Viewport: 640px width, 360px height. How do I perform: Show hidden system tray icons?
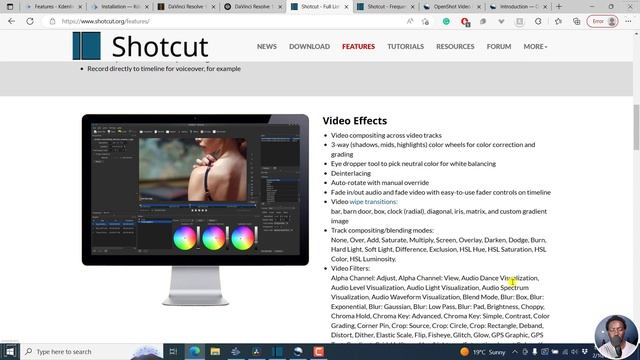coord(515,351)
